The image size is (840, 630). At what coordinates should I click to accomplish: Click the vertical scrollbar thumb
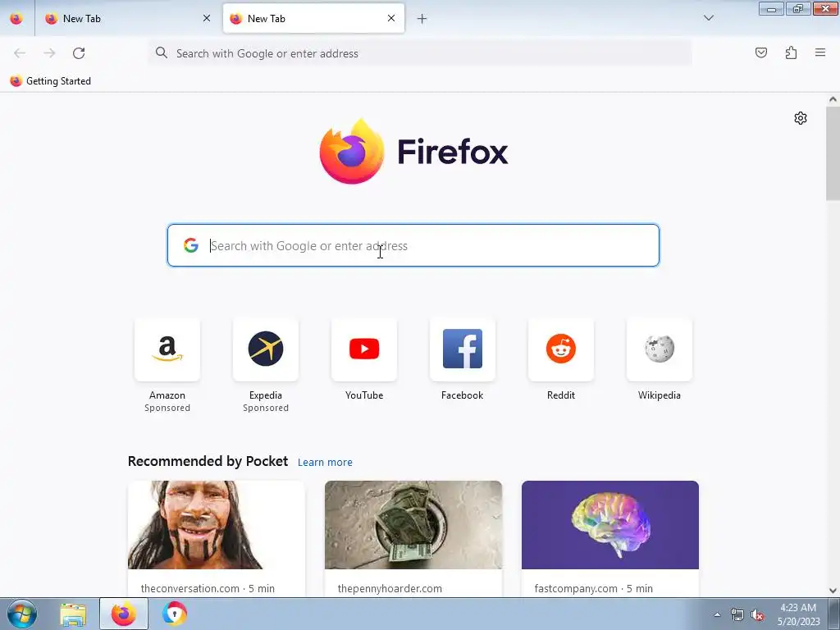[x=833, y=153]
